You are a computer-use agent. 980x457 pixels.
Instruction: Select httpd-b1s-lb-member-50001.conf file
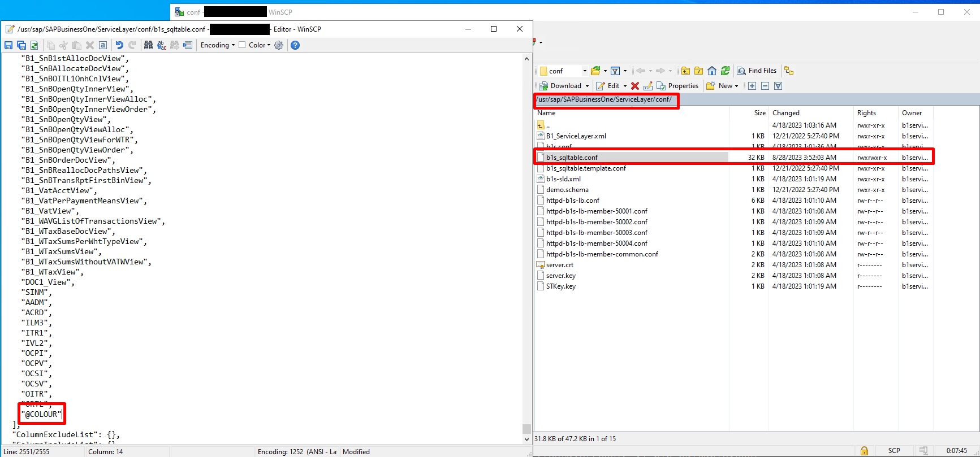(597, 211)
